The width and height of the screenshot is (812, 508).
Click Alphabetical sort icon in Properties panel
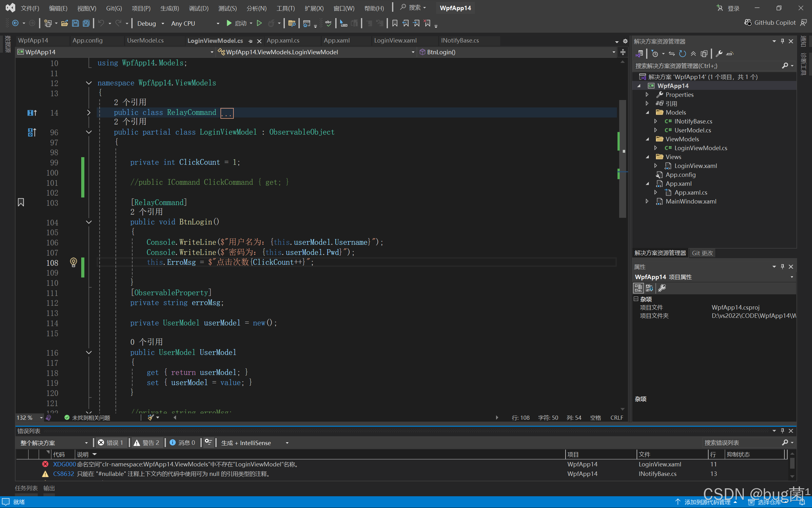tap(649, 288)
